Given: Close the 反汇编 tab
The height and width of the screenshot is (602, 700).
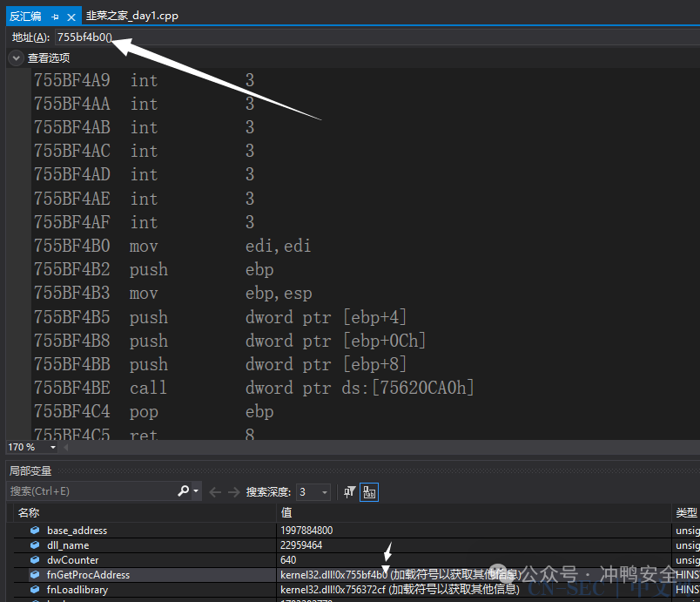Looking at the screenshot, I should click(71, 17).
